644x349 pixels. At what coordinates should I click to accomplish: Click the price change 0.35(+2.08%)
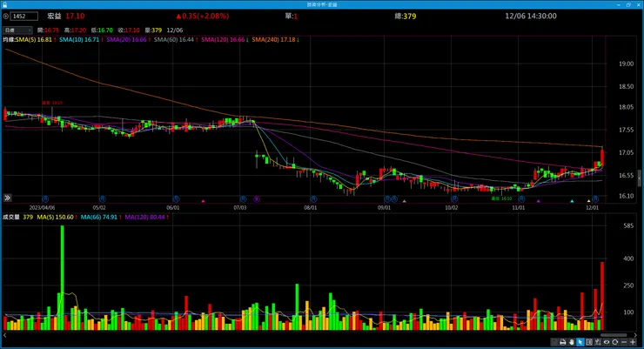pos(203,17)
